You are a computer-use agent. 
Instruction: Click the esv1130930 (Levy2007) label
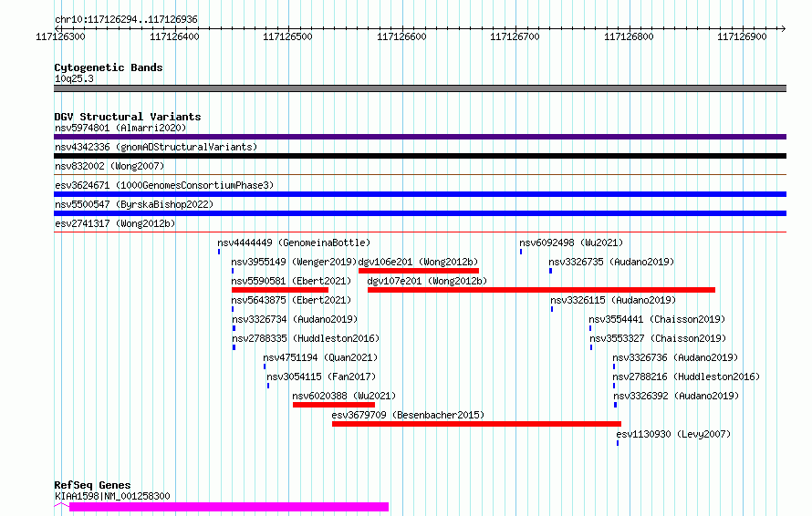point(673,434)
